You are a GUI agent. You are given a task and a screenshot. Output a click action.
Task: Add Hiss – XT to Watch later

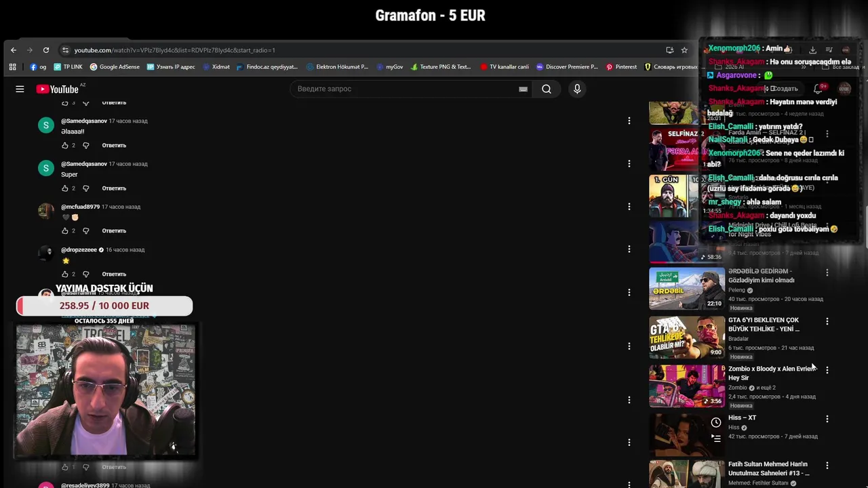click(x=715, y=422)
